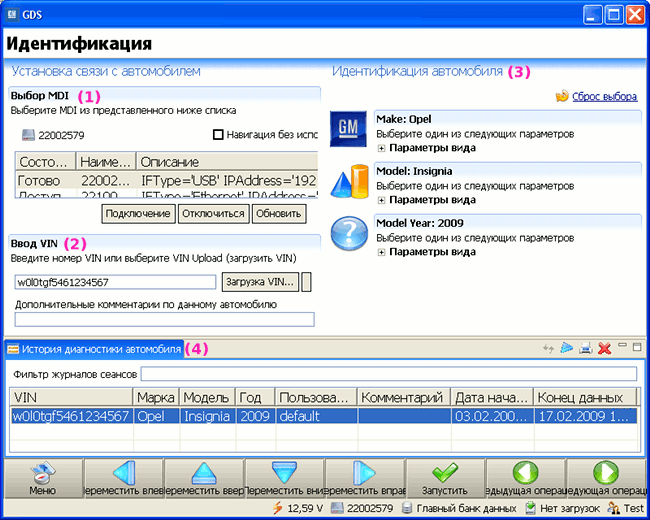Click the Подключение button
The height and width of the screenshot is (520, 650).
click(x=138, y=214)
